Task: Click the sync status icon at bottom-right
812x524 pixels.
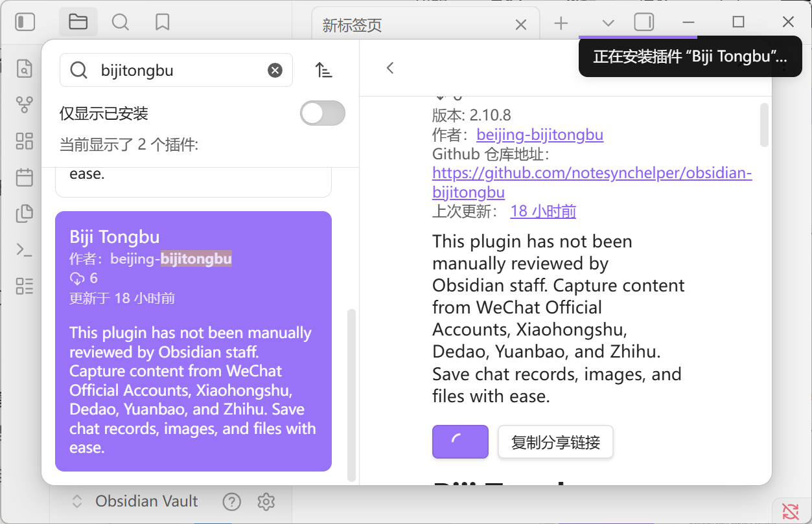Action: (791, 511)
